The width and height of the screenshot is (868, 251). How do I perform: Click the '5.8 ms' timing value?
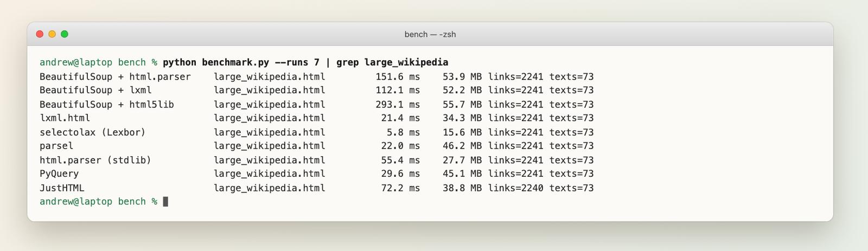[x=404, y=132]
